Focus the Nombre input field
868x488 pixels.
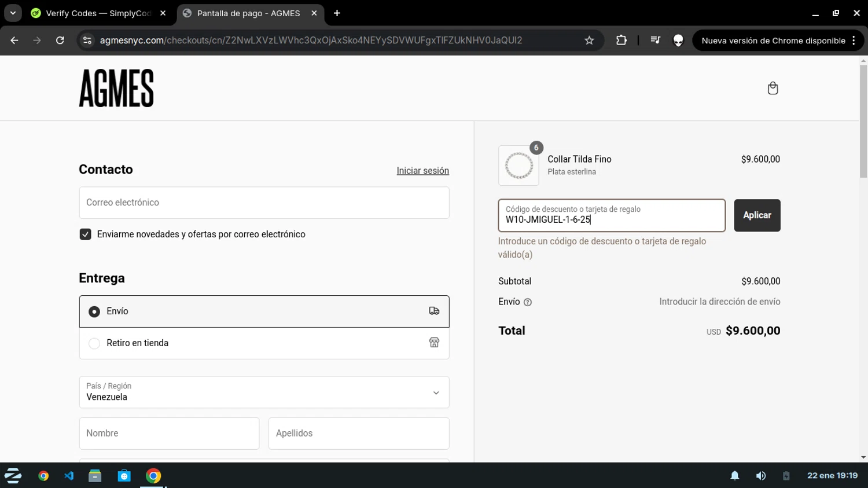point(169,433)
